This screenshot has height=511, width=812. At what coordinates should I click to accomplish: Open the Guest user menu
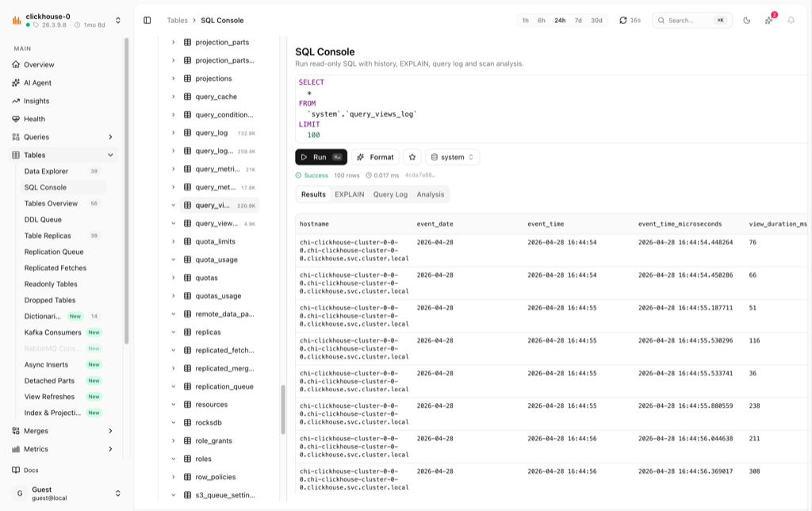coord(118,494)
